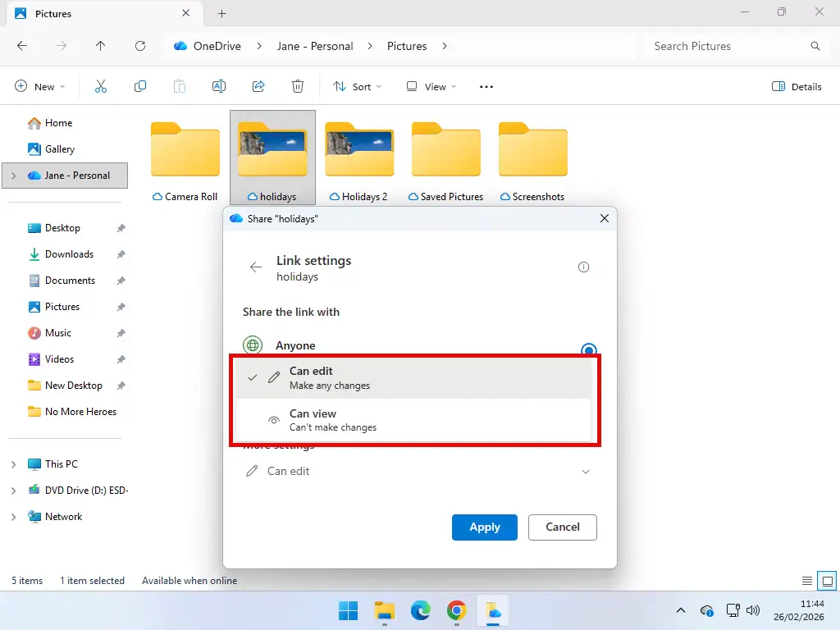Screen dimensions: 840x630
Task: Expand This PC in the sidebar
Action: pyautogui.click(x=12, y=463)
